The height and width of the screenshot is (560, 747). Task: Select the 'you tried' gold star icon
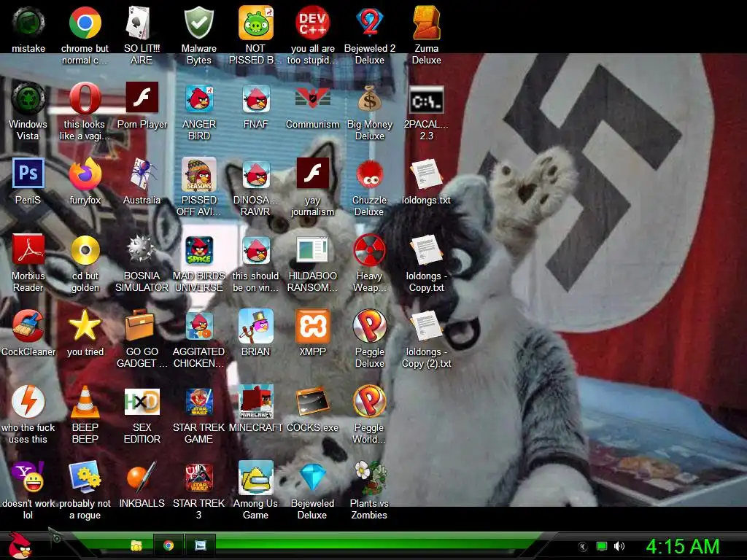coord(85,326)
